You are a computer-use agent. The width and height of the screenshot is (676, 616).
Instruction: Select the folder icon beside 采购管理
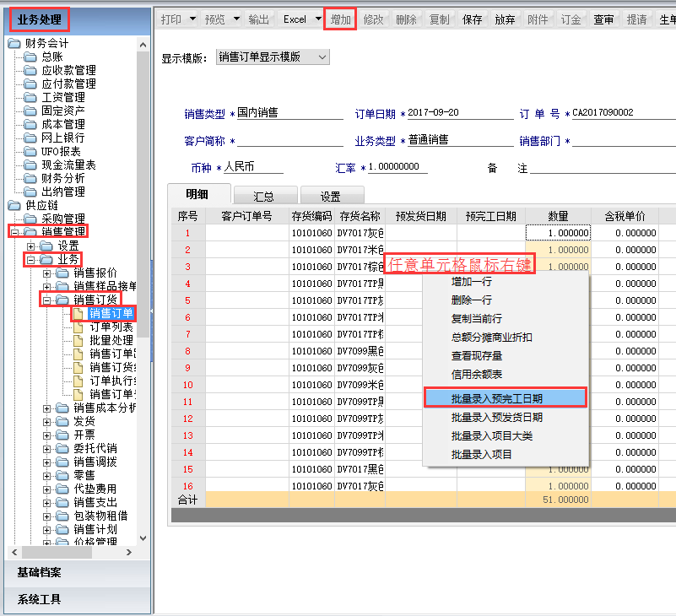pos(30,219)
